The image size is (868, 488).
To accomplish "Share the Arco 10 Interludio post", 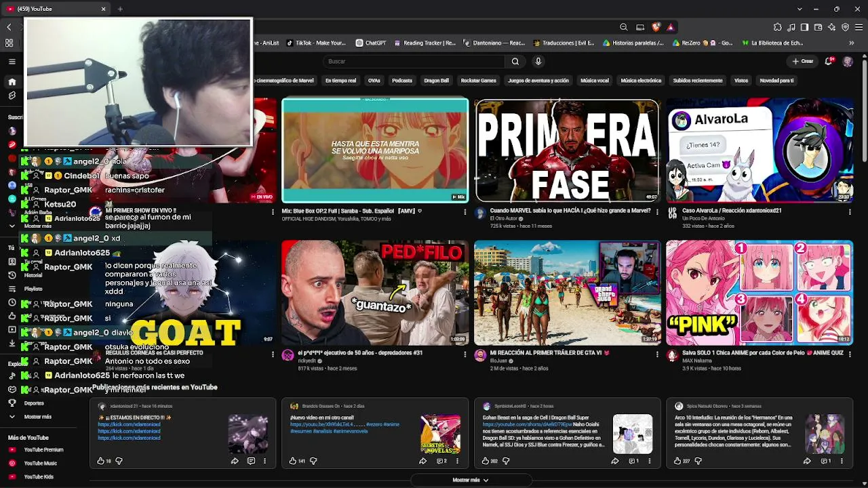I will [x=807, y=461].
